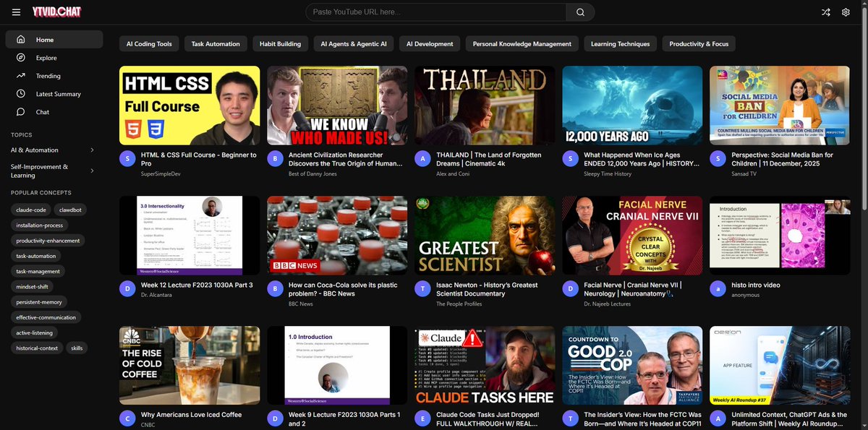Open Why Americans Love Iced Coffee title

click(x=191, y=415)
